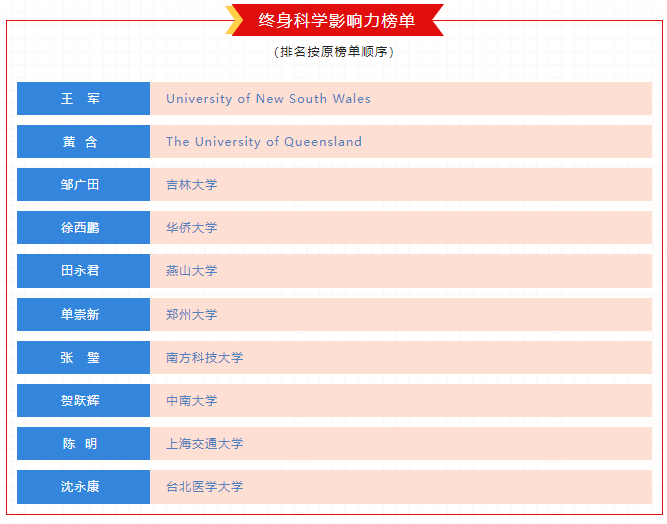Image resolution: width=667 pixels, height=524 pixels.
Task: Select the name cell 陈 明
Action: 83,444
